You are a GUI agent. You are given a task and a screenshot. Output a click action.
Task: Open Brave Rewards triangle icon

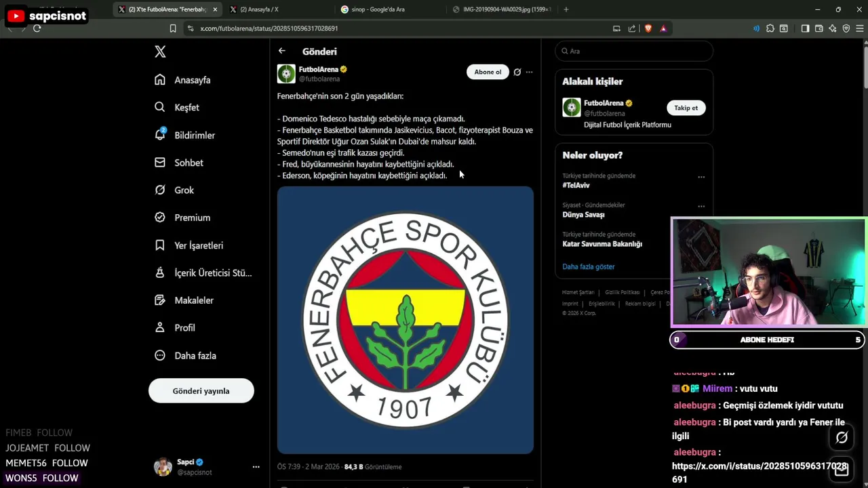(663, 28)
